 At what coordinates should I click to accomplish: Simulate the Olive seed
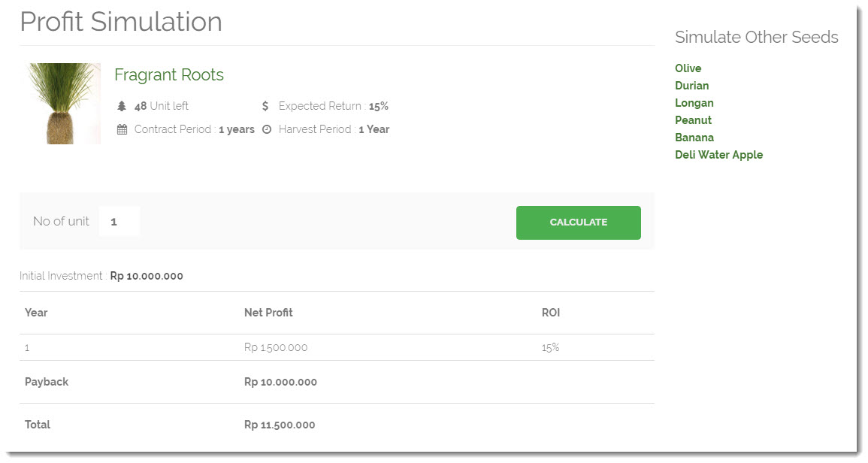688,68
